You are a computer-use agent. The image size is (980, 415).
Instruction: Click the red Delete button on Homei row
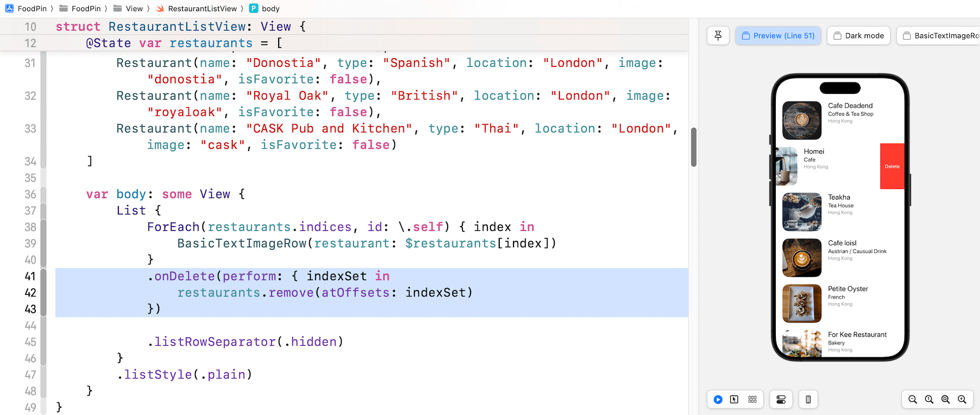pos(892,166)
